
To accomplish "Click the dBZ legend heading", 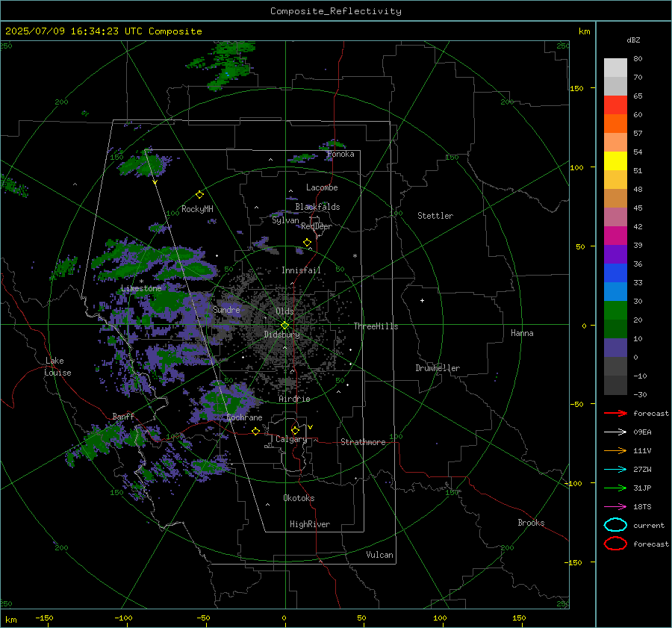I will [633, 40].
